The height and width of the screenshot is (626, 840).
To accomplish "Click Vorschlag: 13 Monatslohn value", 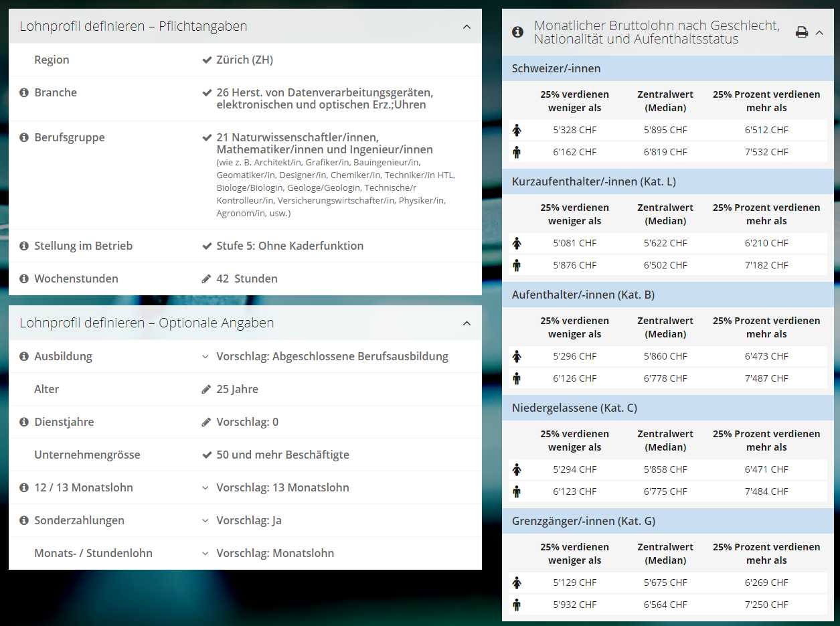I will 282,487.
